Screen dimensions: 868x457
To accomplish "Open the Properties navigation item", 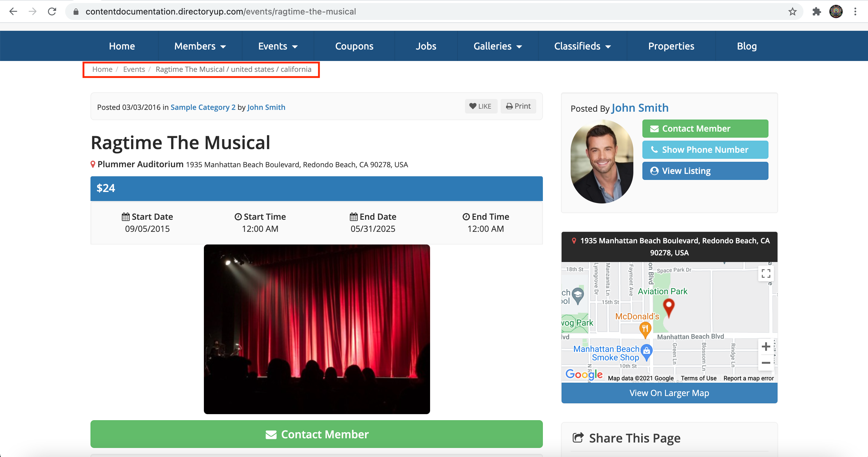I will (x=671, y=46).
